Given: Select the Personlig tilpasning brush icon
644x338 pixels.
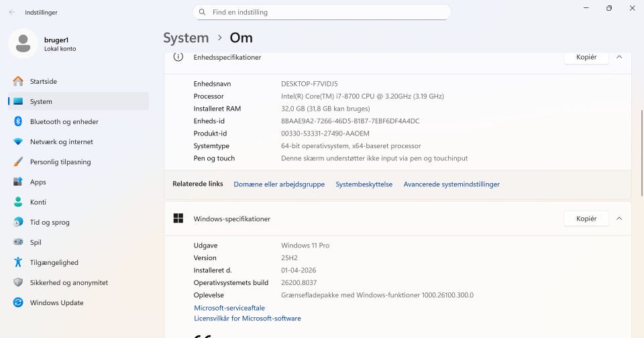Looking at the screenshot, I should click(x=18, y=162).
